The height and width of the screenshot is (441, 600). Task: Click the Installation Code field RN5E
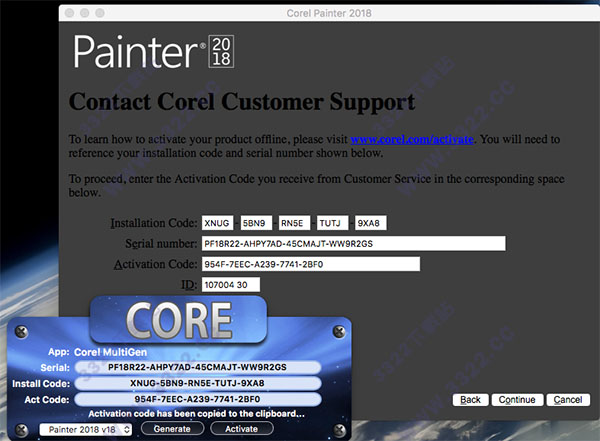[x=294, y=223]
